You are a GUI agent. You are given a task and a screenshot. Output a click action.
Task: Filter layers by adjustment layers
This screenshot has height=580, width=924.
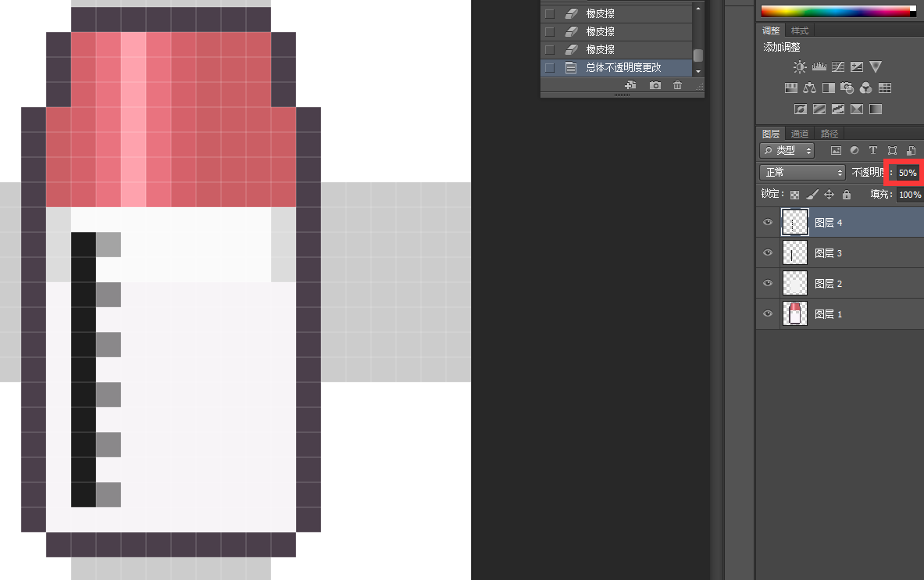pyautogui.click(x=854, y=150)
